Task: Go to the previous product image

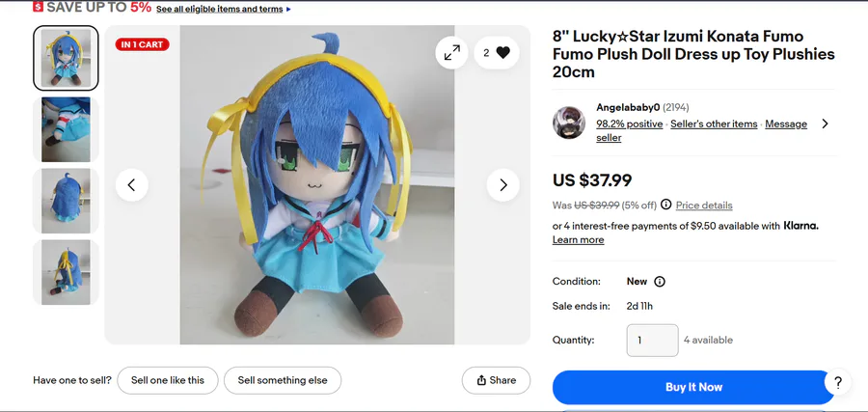Action: (x=132, y=184)
